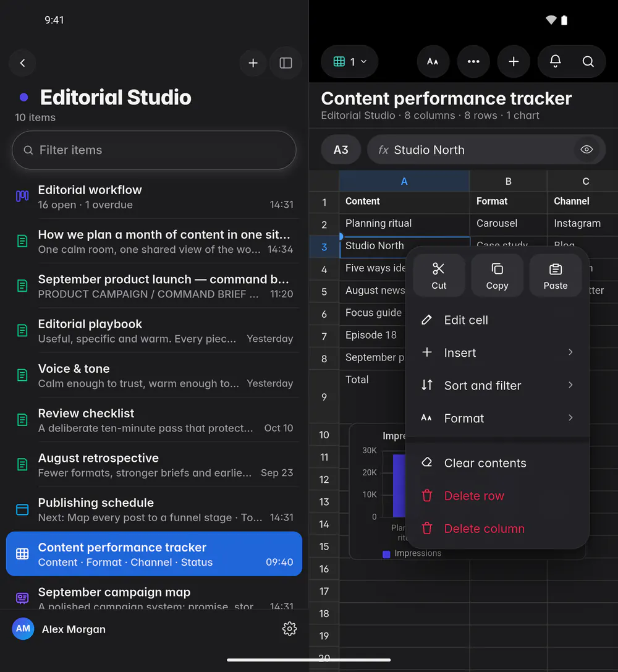Select the Episode 18 cell

pyautogui.click(x=372, y=336)
